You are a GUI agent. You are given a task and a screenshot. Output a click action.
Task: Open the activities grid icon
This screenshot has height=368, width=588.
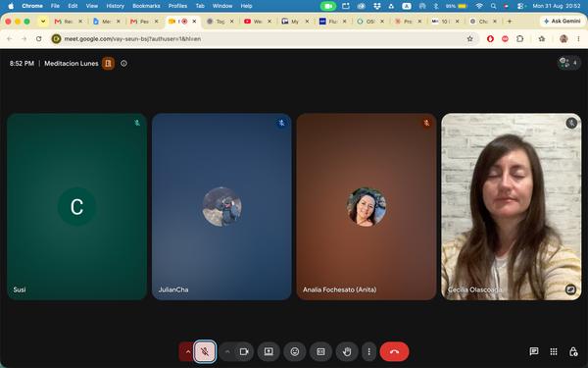[554, 352]
